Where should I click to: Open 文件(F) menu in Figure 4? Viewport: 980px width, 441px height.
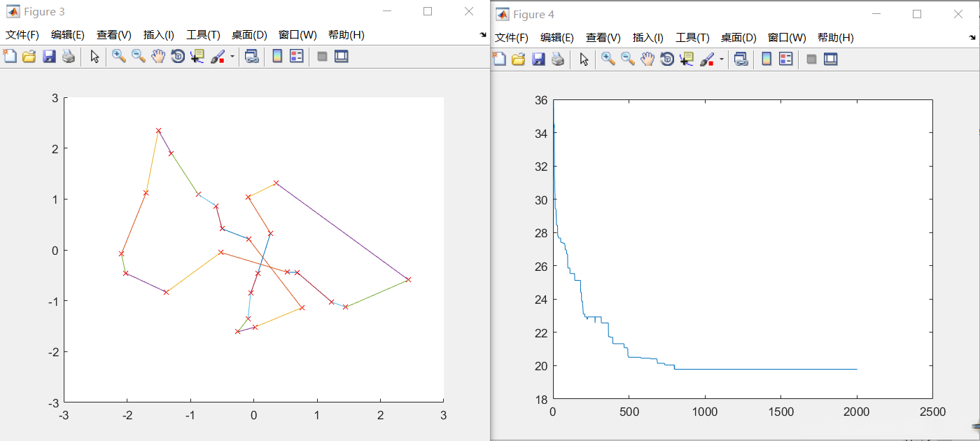tap(512, 38)
